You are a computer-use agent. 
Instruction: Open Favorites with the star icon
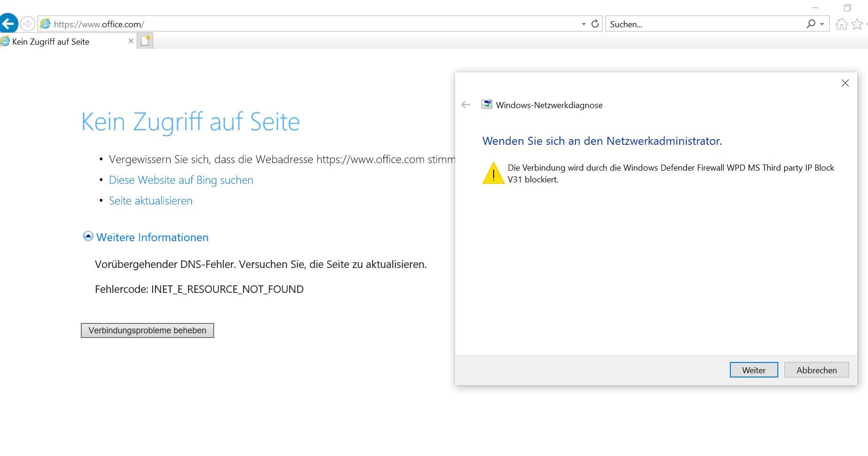tap(857, 24)
